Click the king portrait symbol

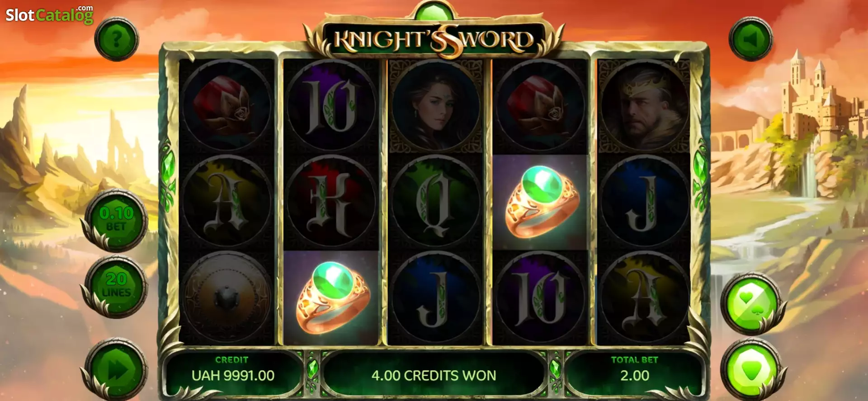(644, 106)
